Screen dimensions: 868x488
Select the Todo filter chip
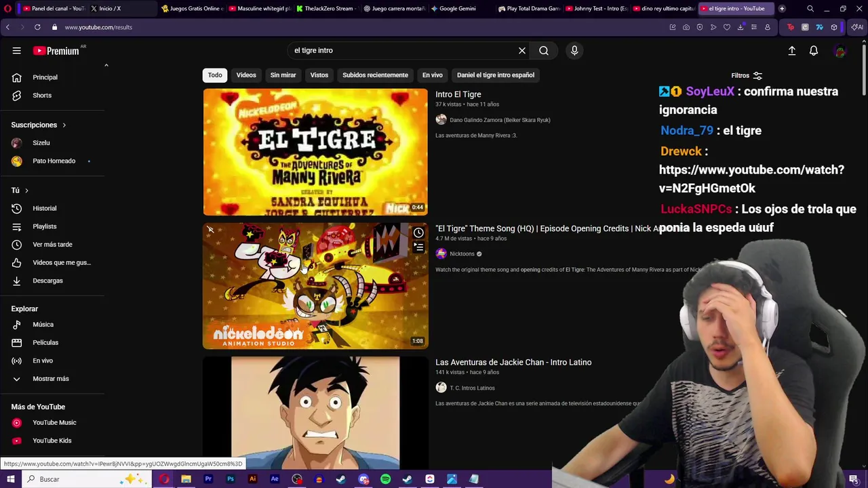point(215,75)
